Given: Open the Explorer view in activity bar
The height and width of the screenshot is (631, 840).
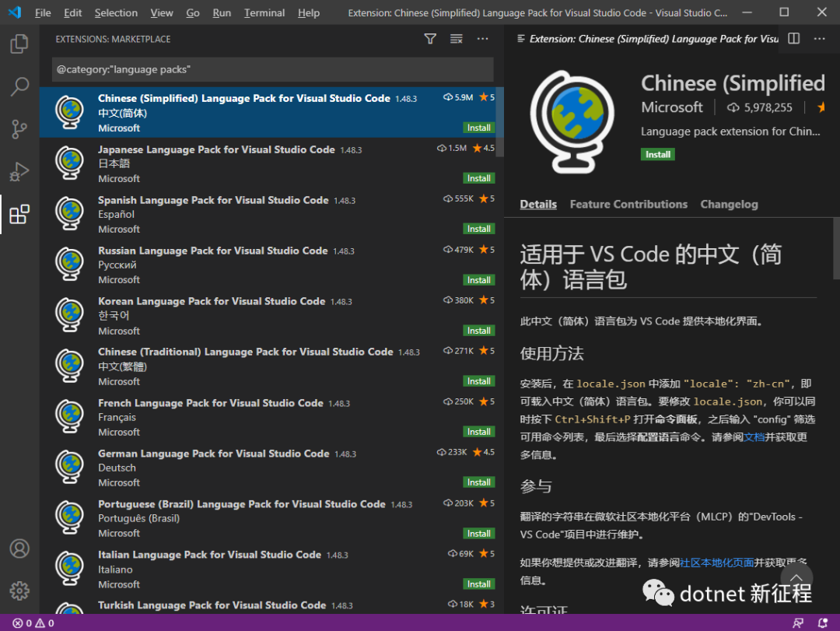Looking at the screenshot, I should (19, 44).
